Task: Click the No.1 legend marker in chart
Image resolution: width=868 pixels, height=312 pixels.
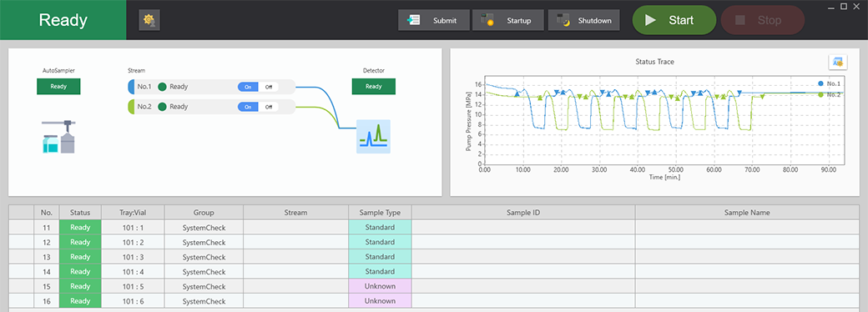Action: 820,83
